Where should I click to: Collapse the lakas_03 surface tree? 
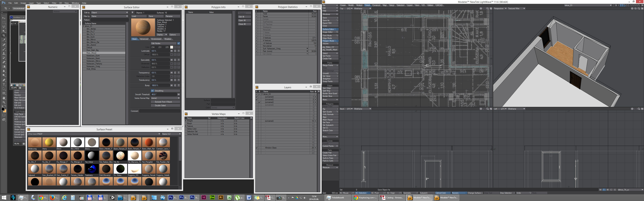pyautogui.click(x=84, y=26)
